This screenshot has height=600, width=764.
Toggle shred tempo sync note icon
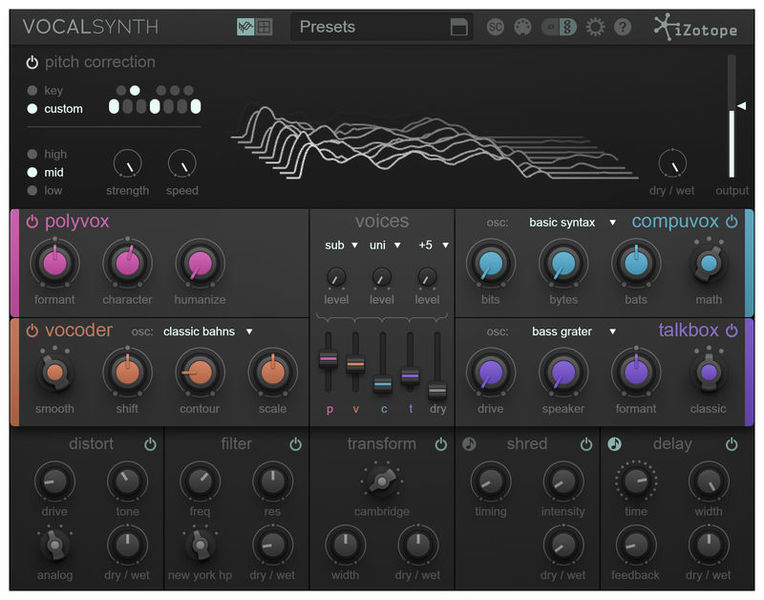tap(469, 444)
